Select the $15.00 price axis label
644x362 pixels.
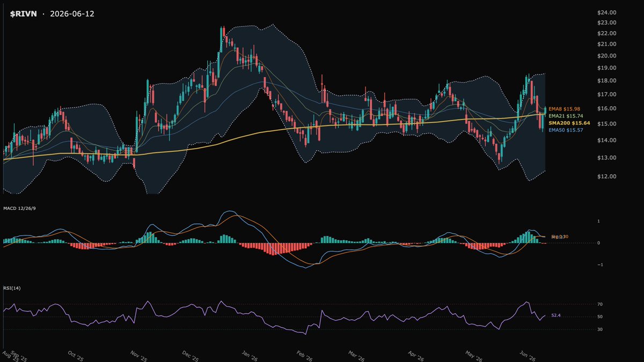(608, 124)
